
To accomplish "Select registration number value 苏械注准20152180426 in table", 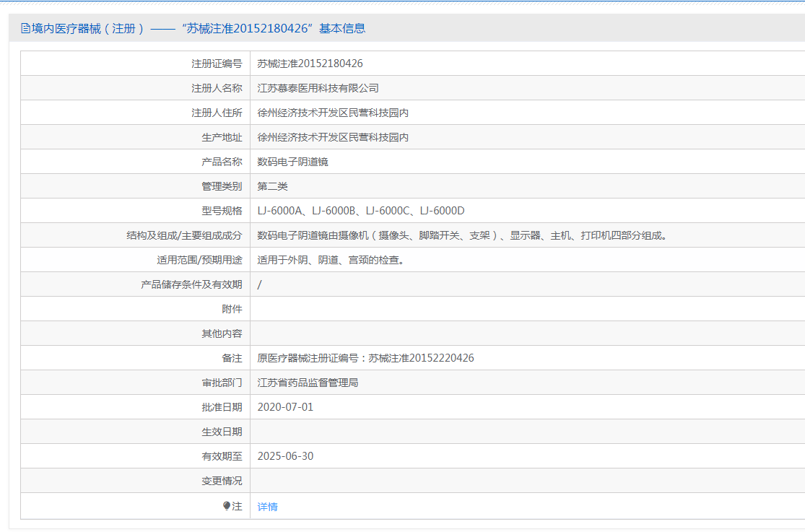I will point(310,64).
